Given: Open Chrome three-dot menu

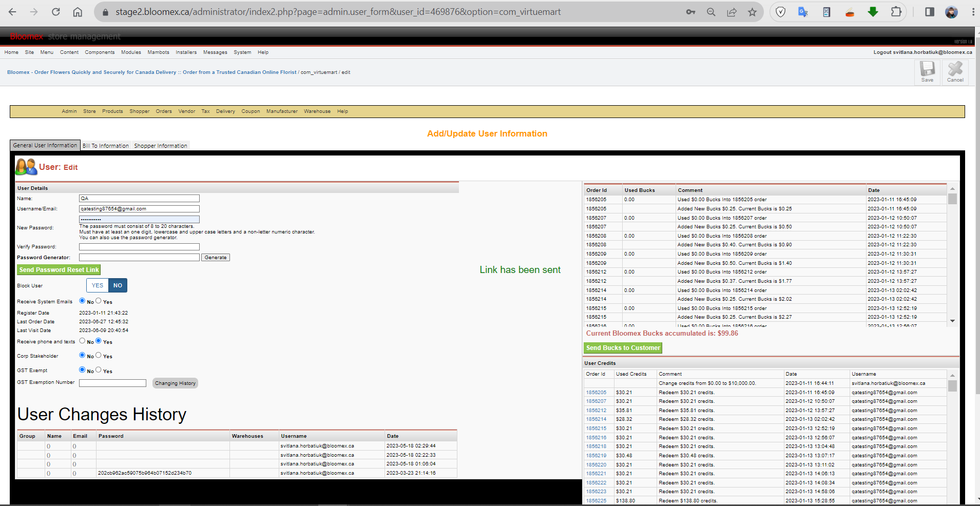Looking at the screenshot, I should click(973, 12).
